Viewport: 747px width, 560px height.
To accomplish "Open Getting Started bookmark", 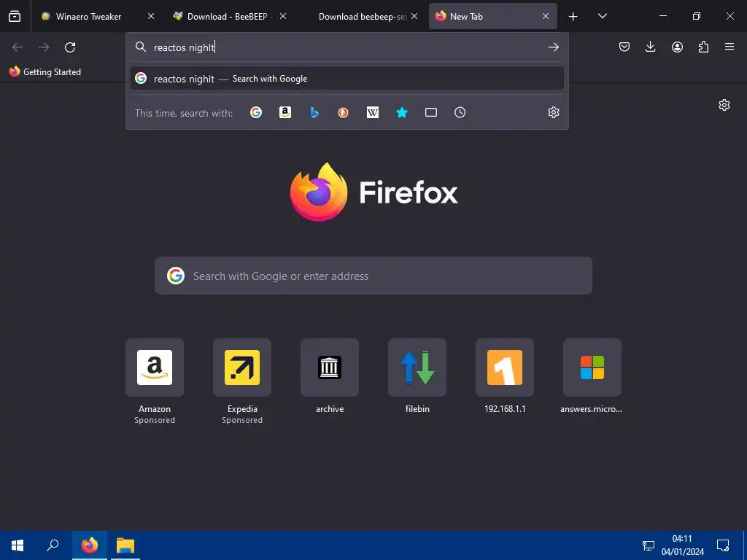I will (x=45, y=72).
